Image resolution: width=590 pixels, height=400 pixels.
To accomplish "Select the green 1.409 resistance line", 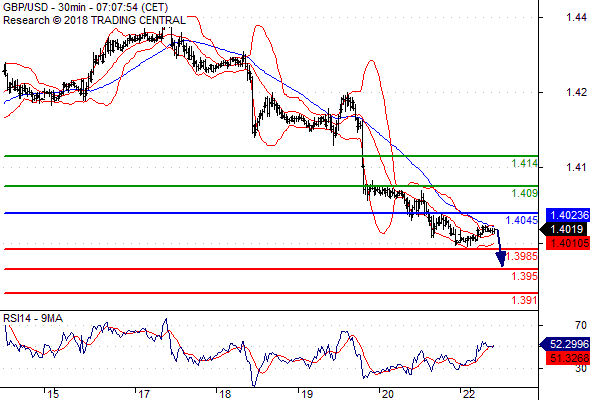I will (x=271, y=186).
